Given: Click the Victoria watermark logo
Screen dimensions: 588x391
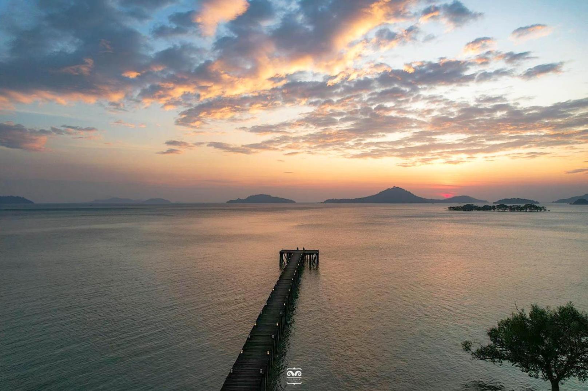Looking at the screenshot, I should point(294,376).
